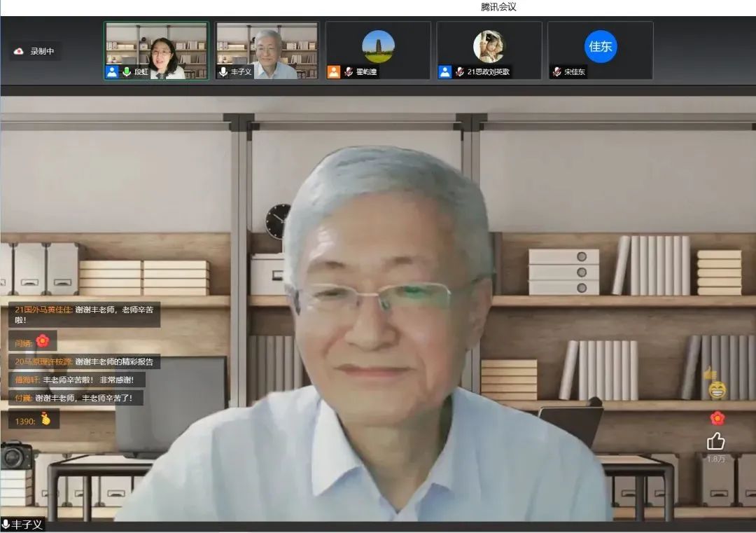Click the red cloud recording icon
This screenshot has width=756, height=533.
tap(19, 51)
